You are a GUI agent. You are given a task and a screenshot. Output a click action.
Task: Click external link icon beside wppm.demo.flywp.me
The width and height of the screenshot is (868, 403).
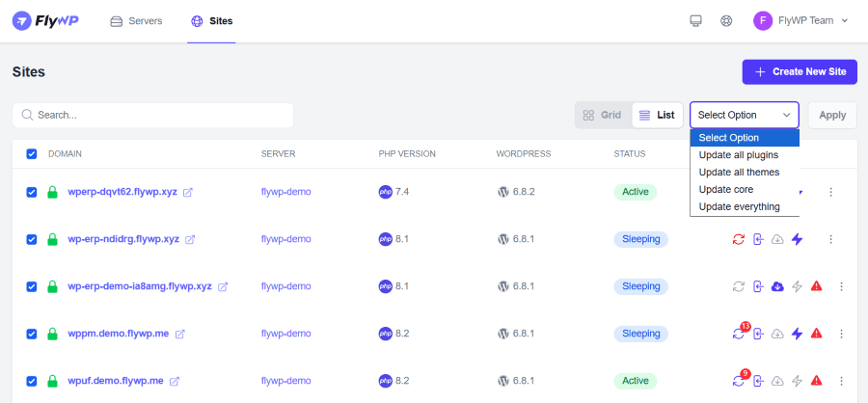(x=180, y=335)
